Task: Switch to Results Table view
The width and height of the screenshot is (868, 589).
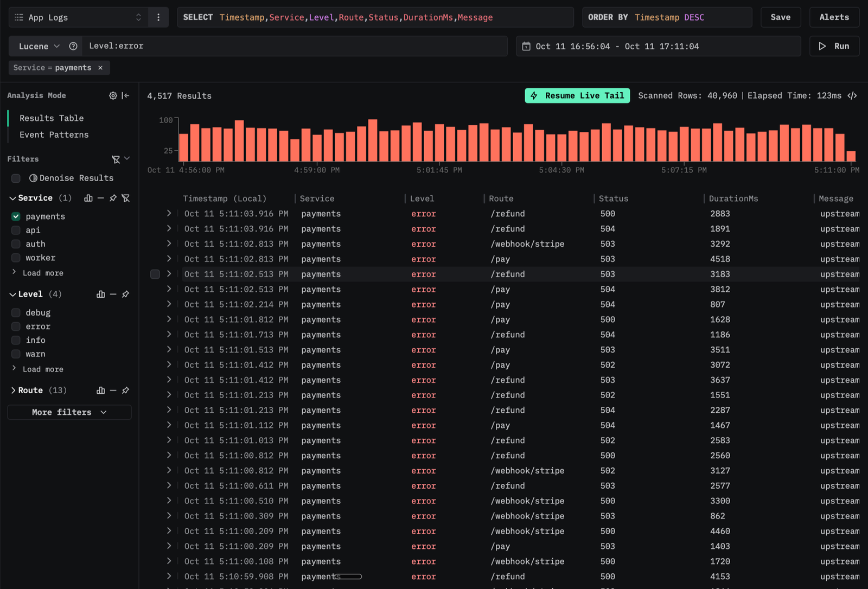Action: coord(52,118)
